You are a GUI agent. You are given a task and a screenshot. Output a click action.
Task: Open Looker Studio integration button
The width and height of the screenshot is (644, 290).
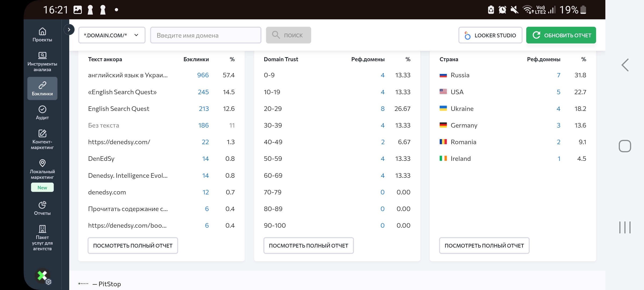[490, 35]
